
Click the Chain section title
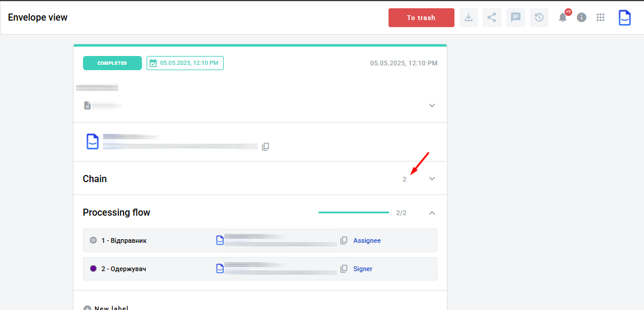(95, 179)
